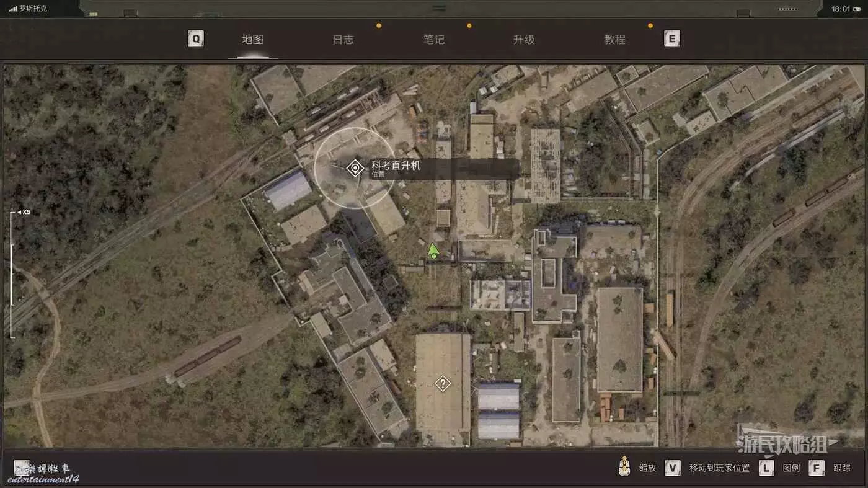Click the 跟踪 track label
Screen dimensions: 868x488
point(842,468)
